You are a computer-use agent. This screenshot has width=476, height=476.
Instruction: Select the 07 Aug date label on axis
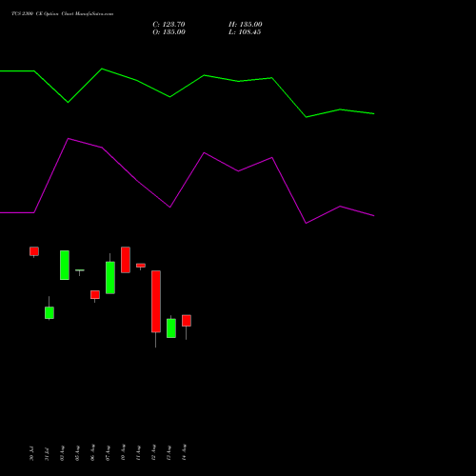point(108,453)
